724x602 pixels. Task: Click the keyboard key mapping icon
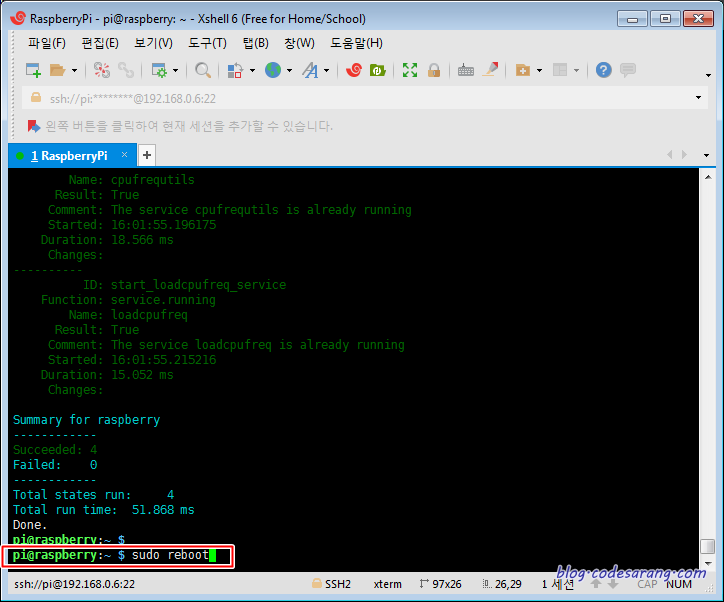[465, 70]
